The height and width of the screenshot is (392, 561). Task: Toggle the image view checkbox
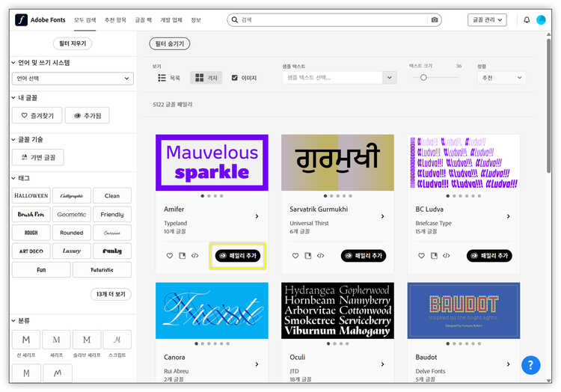(235, 78)
